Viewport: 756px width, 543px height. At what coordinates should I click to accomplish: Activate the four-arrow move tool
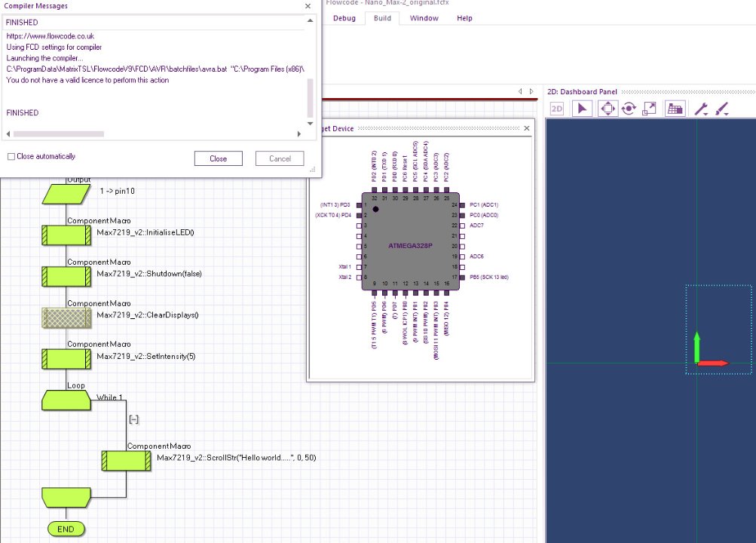(x=607, y=109)
